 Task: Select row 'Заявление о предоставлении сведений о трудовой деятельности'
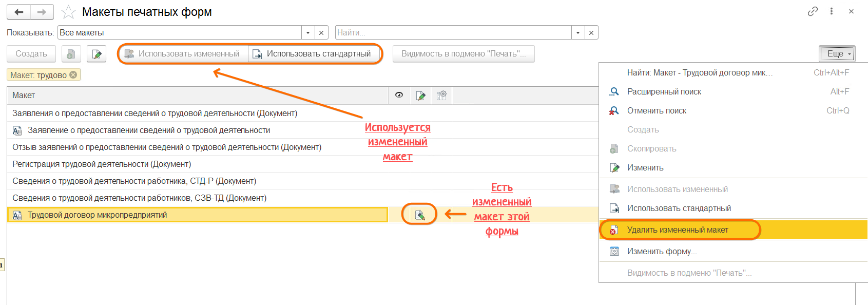click(x=303, y=130)
